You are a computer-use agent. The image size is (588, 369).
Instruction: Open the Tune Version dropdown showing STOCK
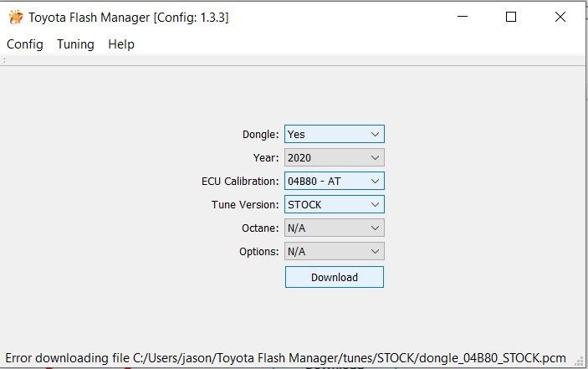point(334,204)
